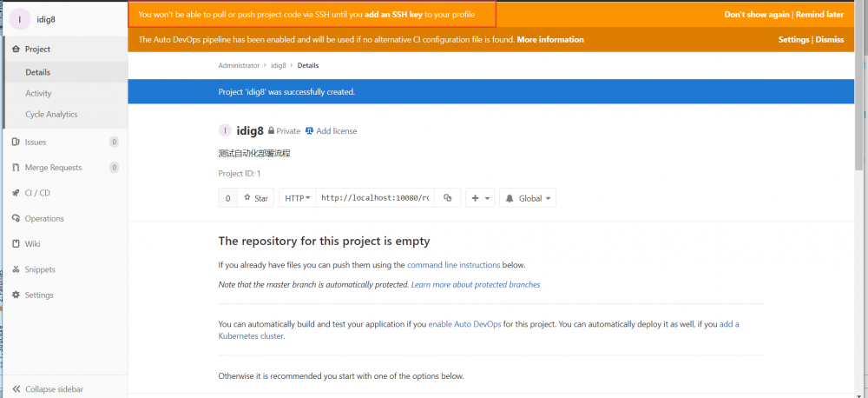Screen dimensions: 868x398
Task: Open the plus create-new dropdown
Action: pyautogui.click(x=480, y=198)
